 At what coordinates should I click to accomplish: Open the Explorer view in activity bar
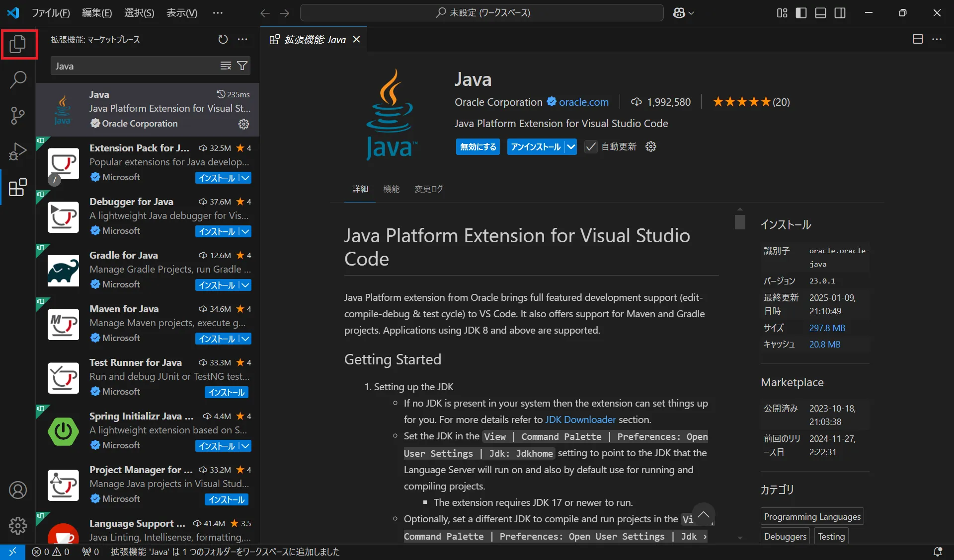pos(18,44)
